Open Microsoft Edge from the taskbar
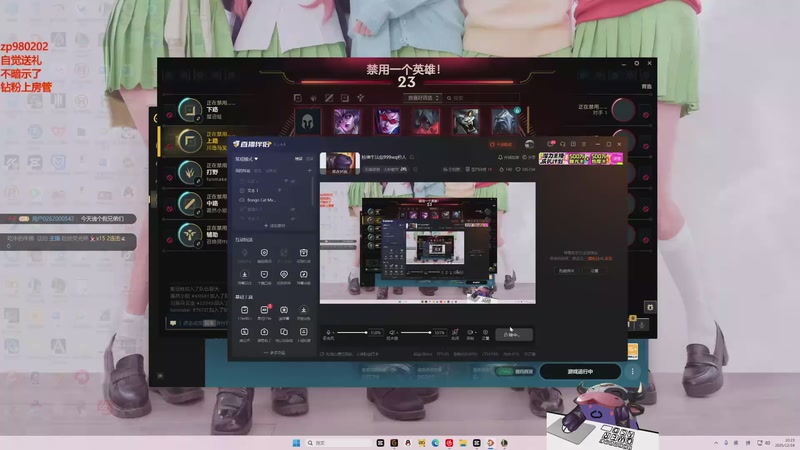Image resolution: width=800 pixels, height=450 pixels. 435,443
